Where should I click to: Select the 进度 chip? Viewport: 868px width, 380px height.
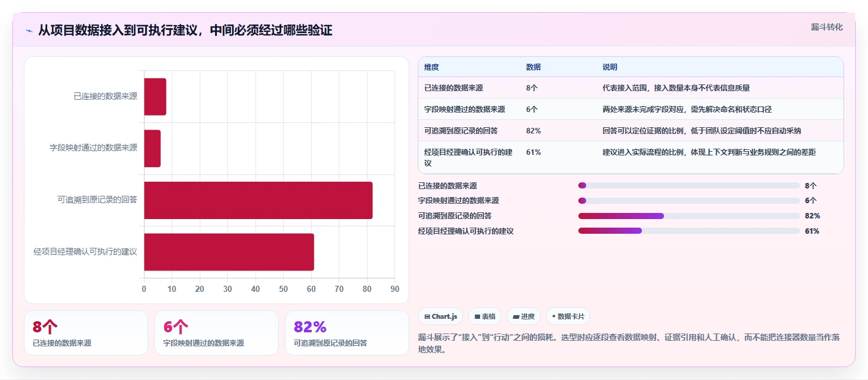click(x=524, y=316)
